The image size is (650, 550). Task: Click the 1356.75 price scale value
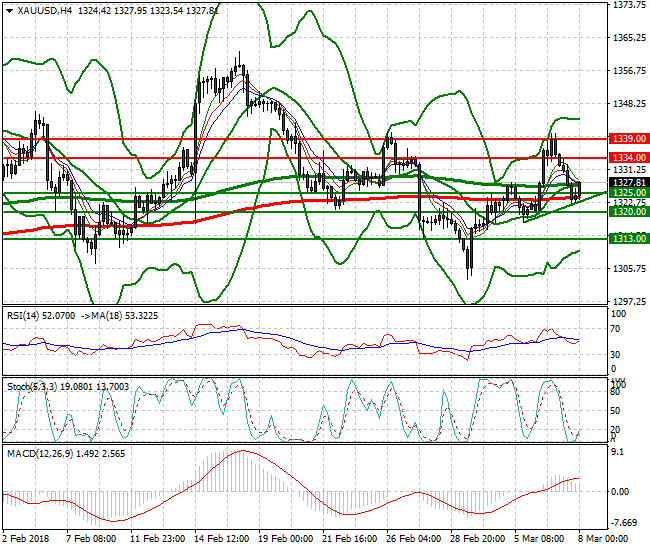(629, 70)
